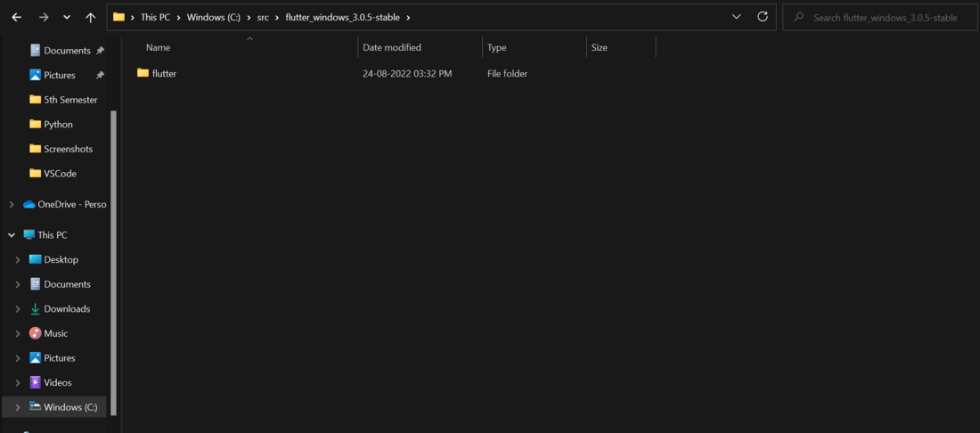Select 5th Semester folder icon
This screenshot has width=980, height=433.
[35, 100]
